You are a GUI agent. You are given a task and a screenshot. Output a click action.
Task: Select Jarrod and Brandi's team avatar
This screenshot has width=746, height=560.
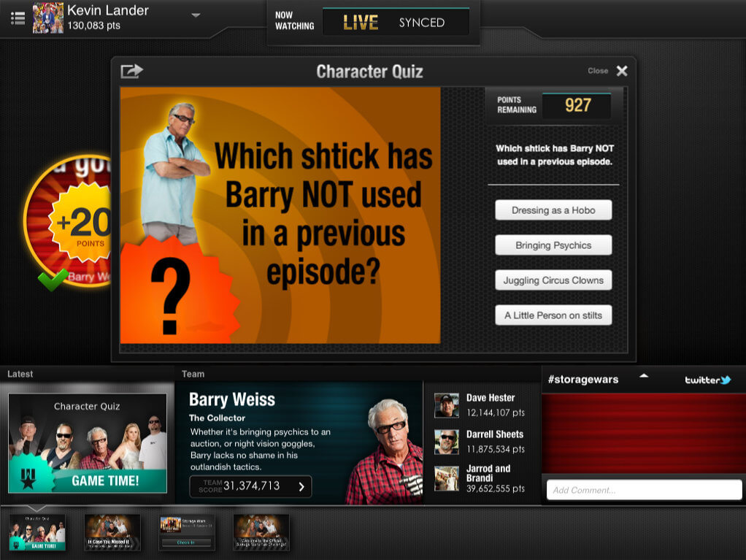coord(447,478)
